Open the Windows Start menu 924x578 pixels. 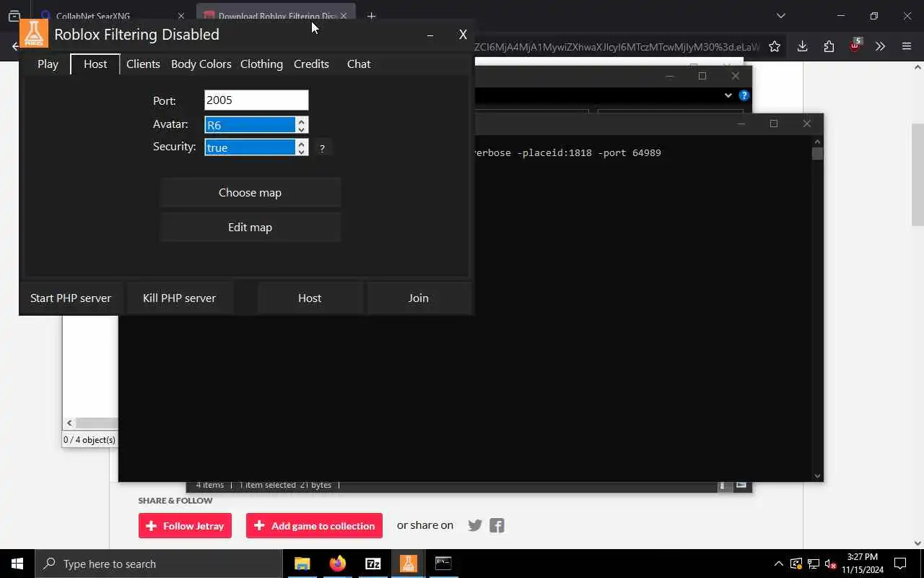[17, 564]
